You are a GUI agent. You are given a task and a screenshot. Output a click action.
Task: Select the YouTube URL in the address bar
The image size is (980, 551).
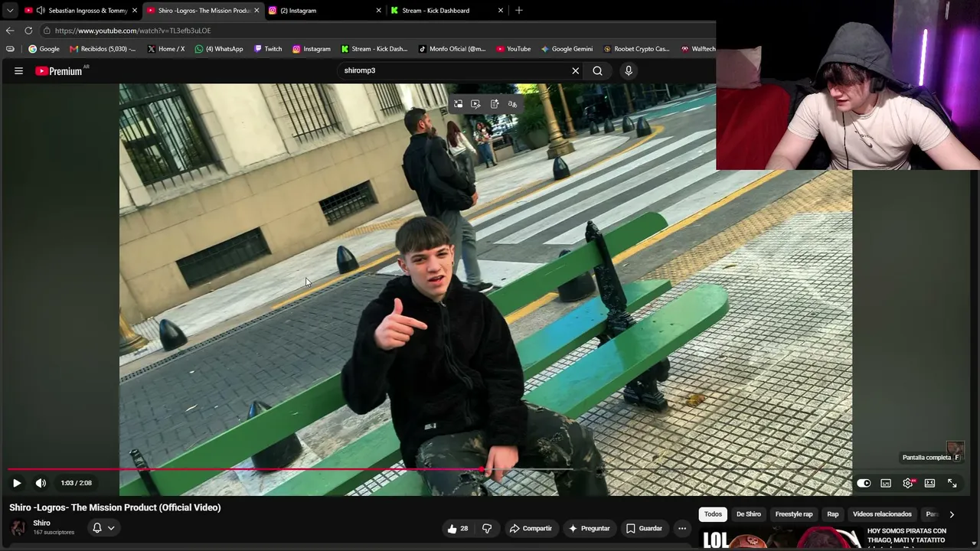[x=133, y=31]
